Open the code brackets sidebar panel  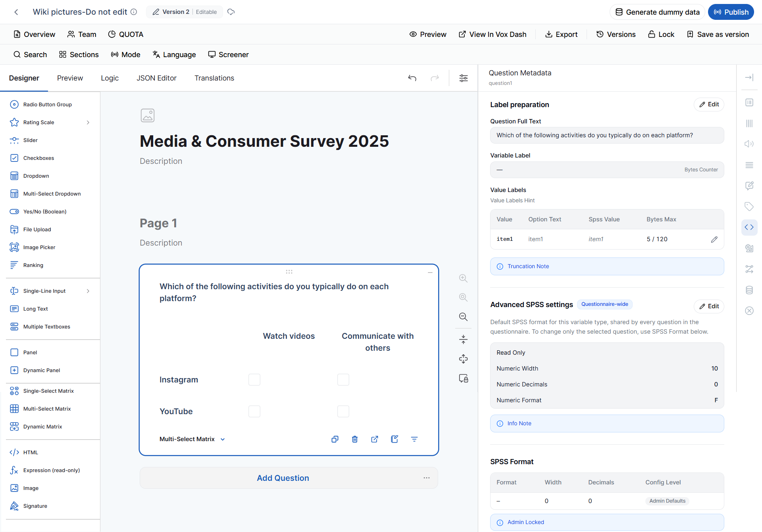coord(749,227)
